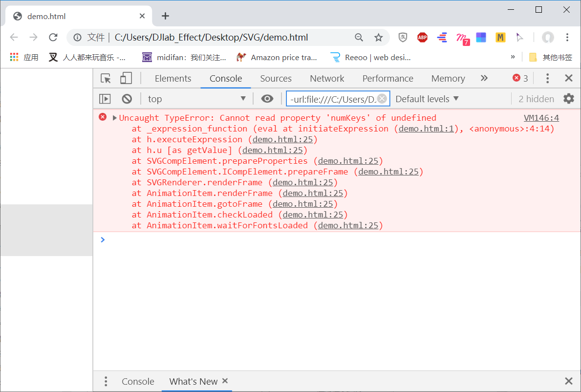Clear the console filter text field

(x=382, y=99)
